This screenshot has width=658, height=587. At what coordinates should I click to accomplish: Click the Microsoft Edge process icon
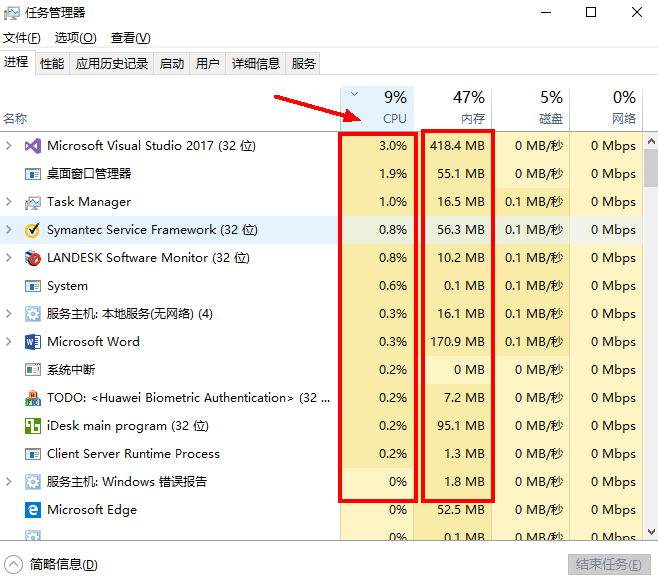click(32, 510)
